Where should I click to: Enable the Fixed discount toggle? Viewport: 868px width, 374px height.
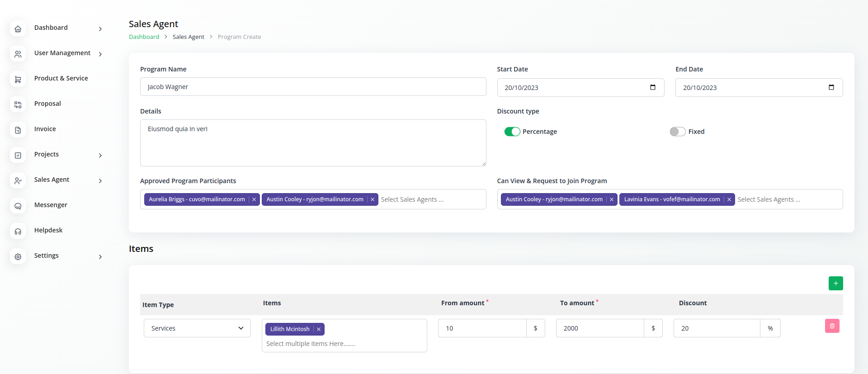(x=677, y=132)
